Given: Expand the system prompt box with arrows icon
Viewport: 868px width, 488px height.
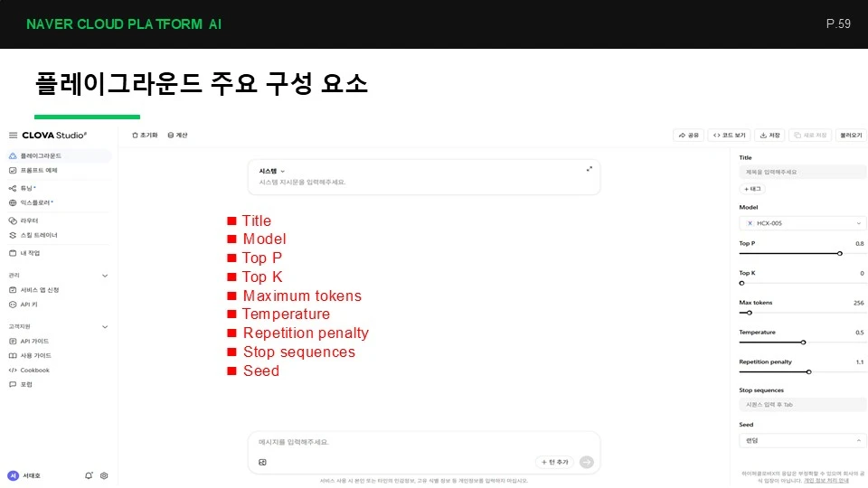Looking at the screenshot, I should point(589,169).
